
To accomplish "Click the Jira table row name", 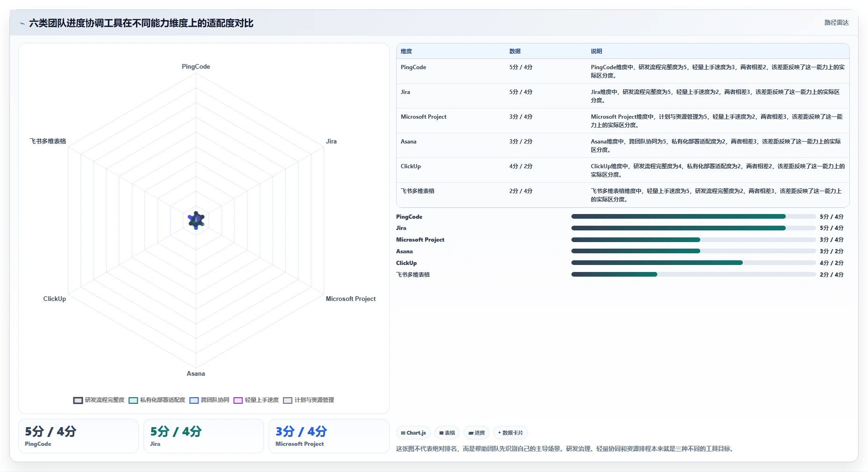I will point(406,92).
